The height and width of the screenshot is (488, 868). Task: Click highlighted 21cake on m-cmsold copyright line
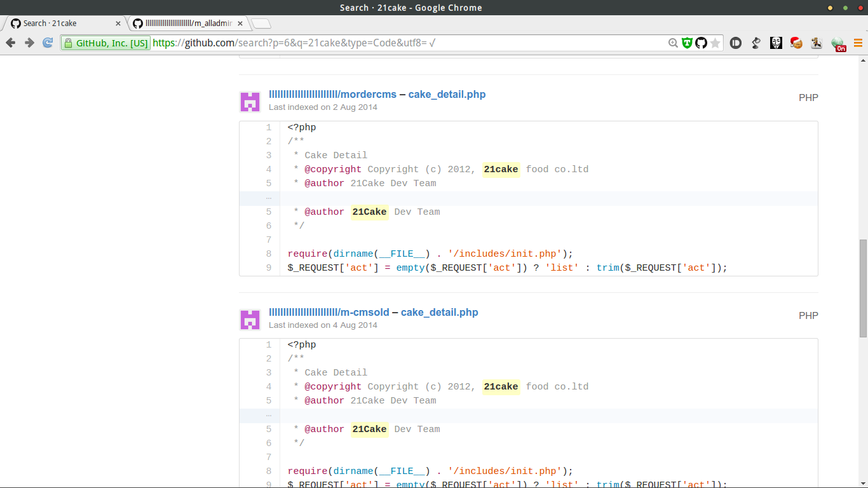501,387
